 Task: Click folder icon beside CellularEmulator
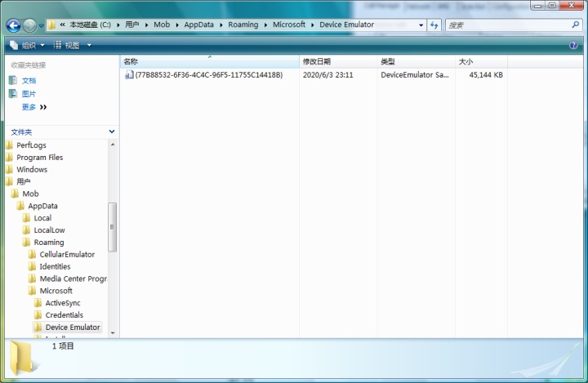pos(32,254)
